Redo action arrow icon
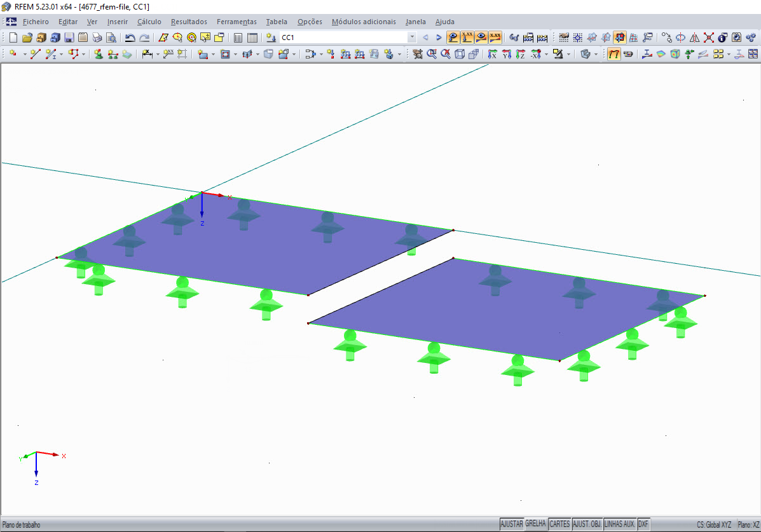The image size is (761, 532). (144, 38)
